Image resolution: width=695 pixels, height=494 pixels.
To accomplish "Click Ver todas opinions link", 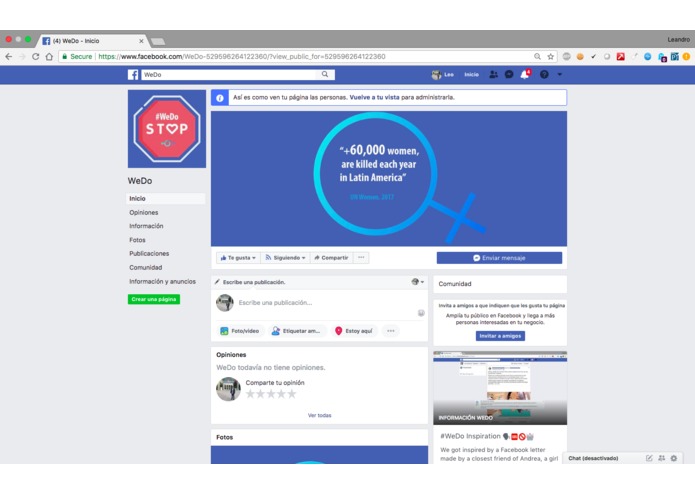I will pyautogui.click(x=320, y=416).
